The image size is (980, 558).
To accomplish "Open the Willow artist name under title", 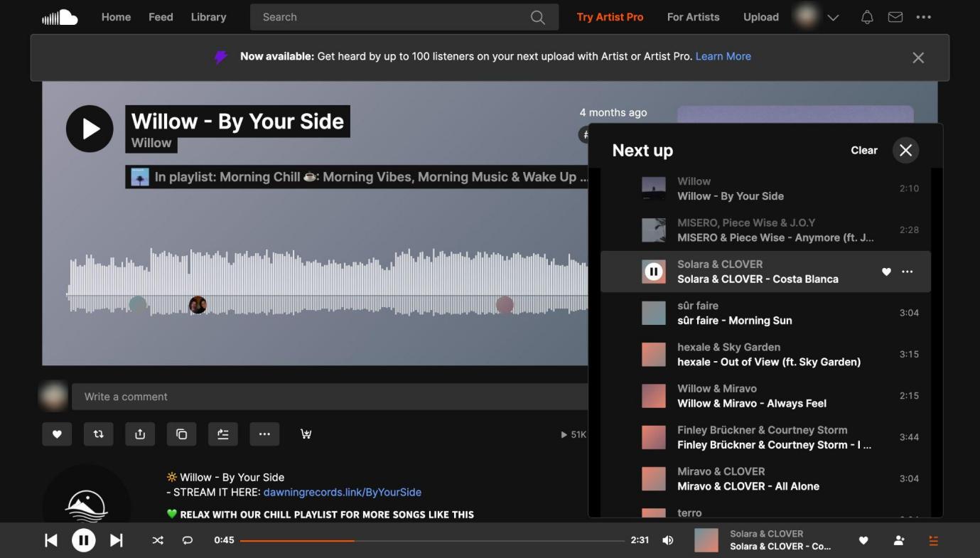I will [x=151, y=143].
